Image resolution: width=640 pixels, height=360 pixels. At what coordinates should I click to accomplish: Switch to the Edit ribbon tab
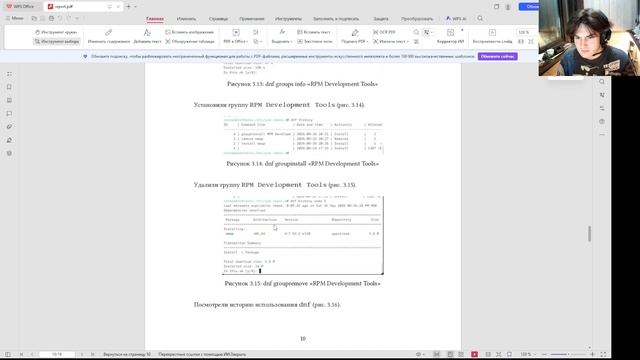click(186, 19)
